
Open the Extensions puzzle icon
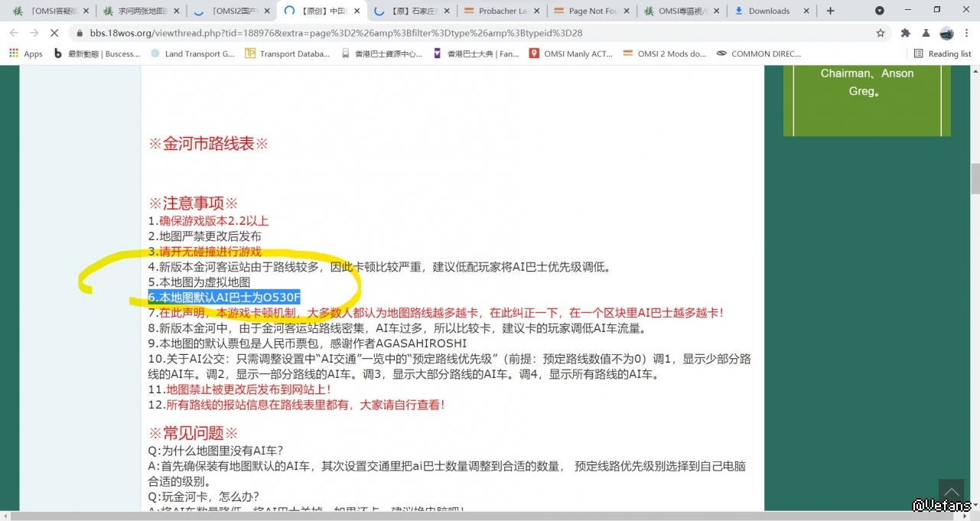906,33
